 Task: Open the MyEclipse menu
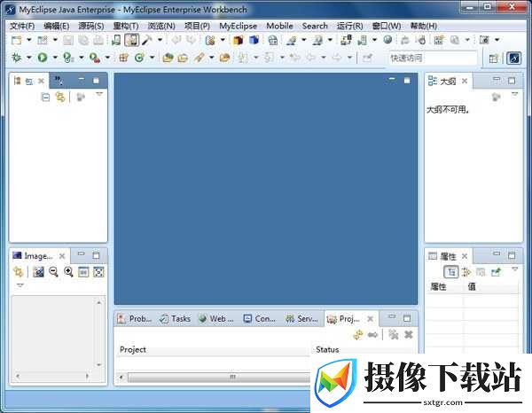pos(238,26)
